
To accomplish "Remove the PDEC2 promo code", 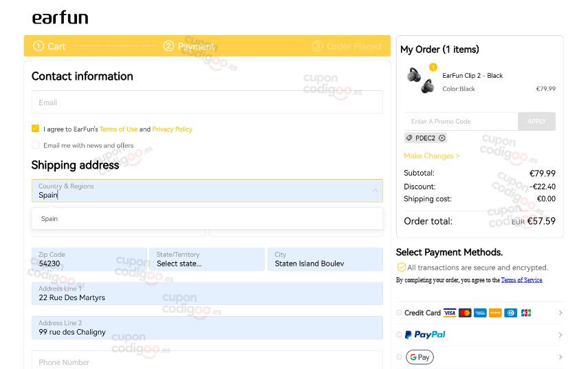I will pos(442,138).
